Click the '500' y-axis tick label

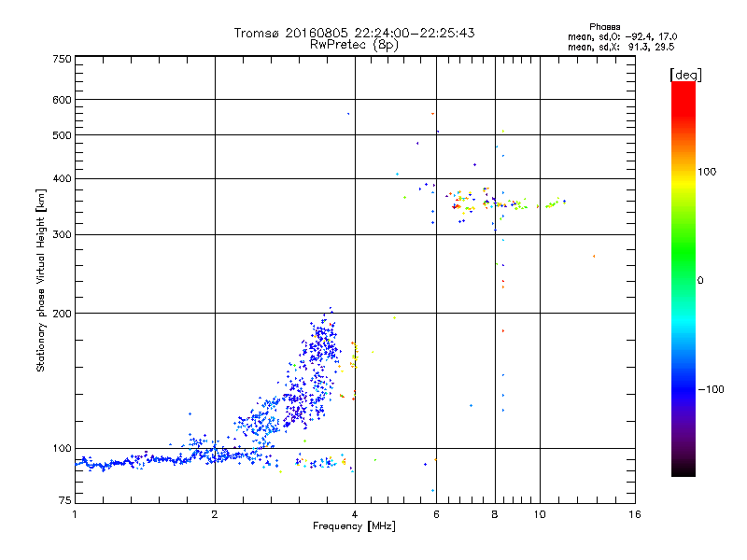tap(62, 135)
